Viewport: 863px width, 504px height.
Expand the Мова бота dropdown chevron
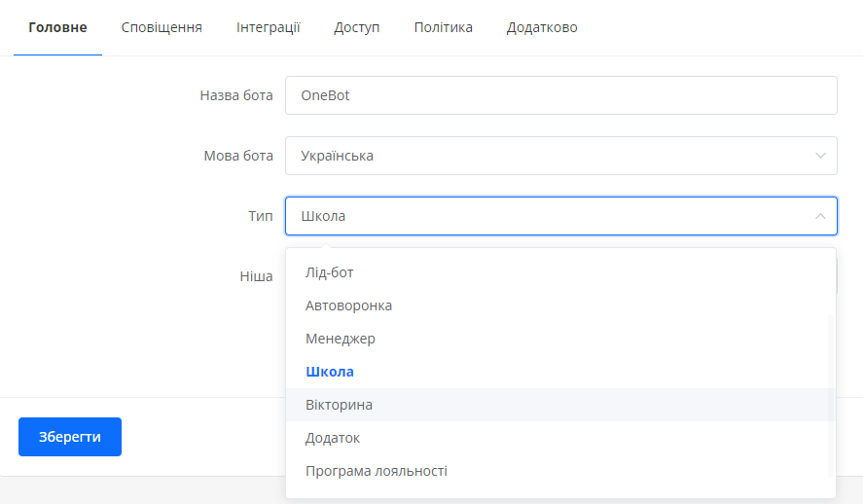point(820,156)
